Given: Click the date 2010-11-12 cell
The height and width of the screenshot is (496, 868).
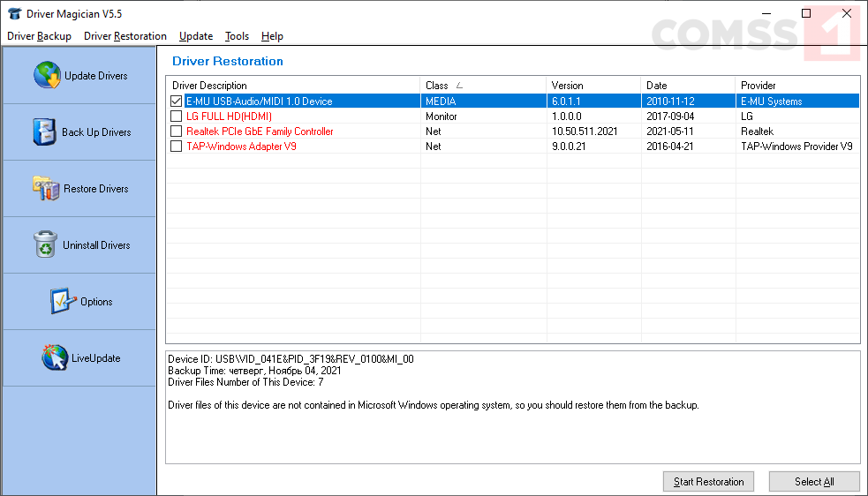Looking at the screenshot, I should (x=670, y=101).
